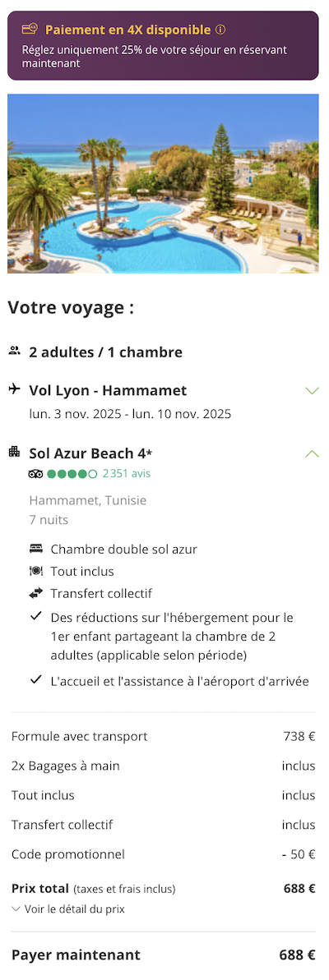Open the 2 351 avis reviews link
This screenshot has width=329, height=980.
click(127, 474)
